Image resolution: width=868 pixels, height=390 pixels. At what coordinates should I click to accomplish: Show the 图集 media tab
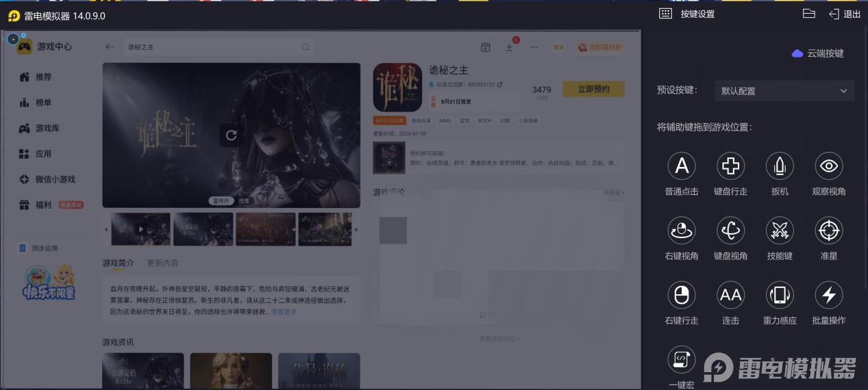(x=245, y=201)
